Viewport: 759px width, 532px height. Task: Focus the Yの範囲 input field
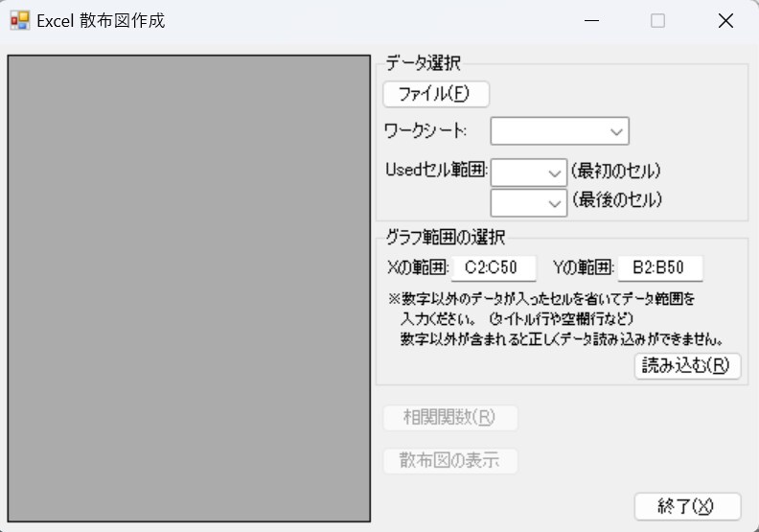[660, 267]
